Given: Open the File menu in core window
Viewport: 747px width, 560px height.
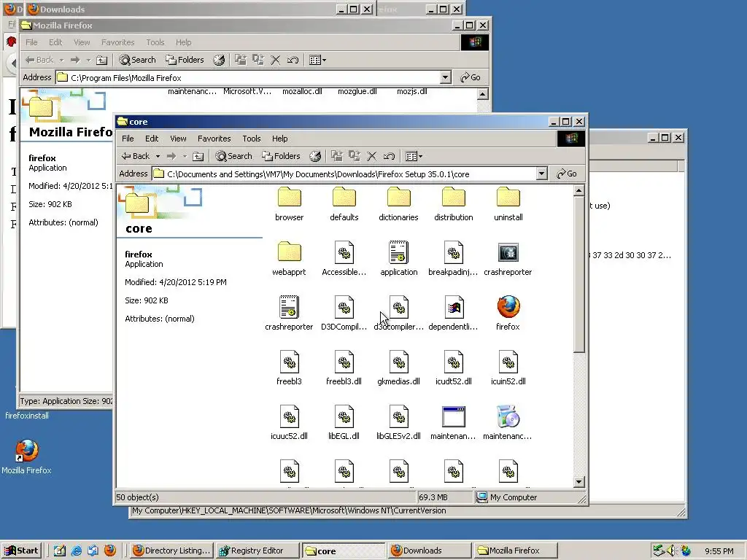Looking at the screenshot, I should point(128,139).
